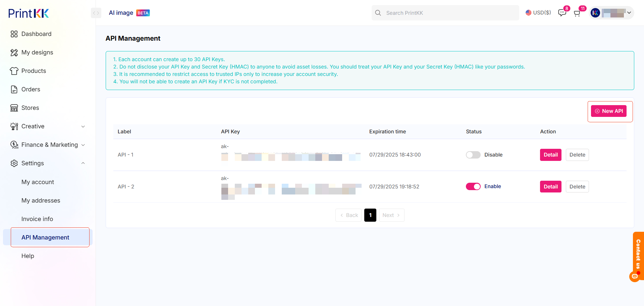
Task: Click the Finance & Marketing icon
Action: click(x=14, y=145)
